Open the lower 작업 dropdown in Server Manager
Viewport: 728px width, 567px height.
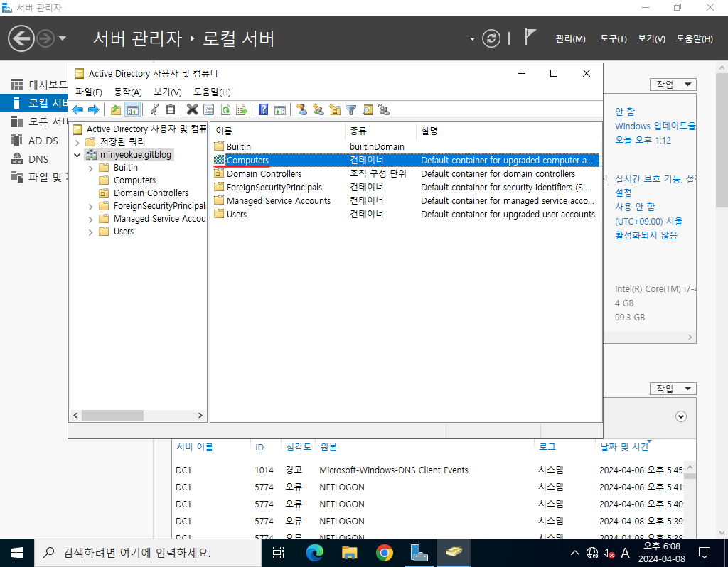coord(673,389)
